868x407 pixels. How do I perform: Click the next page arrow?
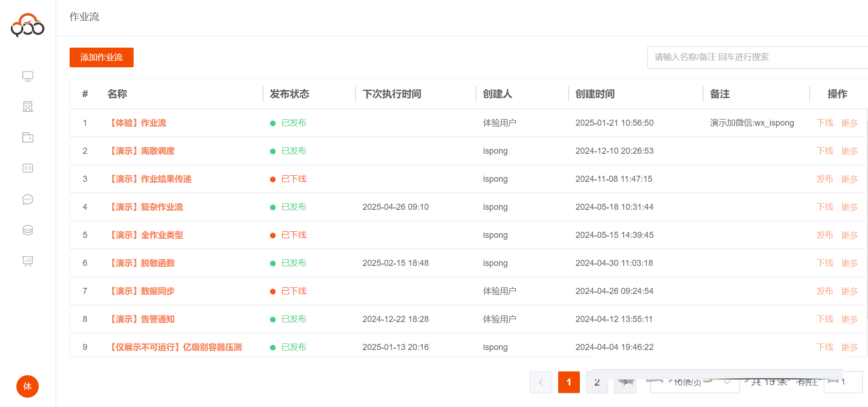pos(625,383)
